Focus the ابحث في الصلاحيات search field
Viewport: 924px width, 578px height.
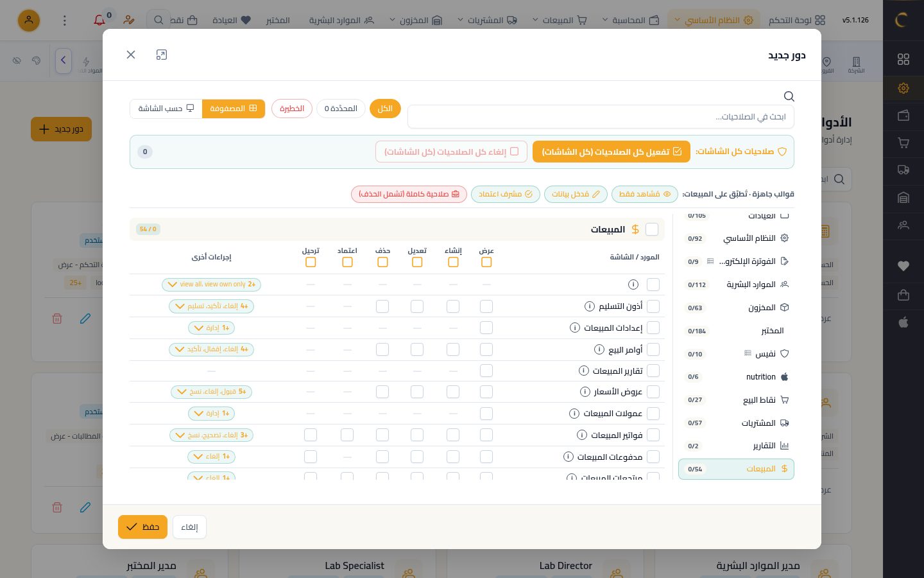[601, 117]
